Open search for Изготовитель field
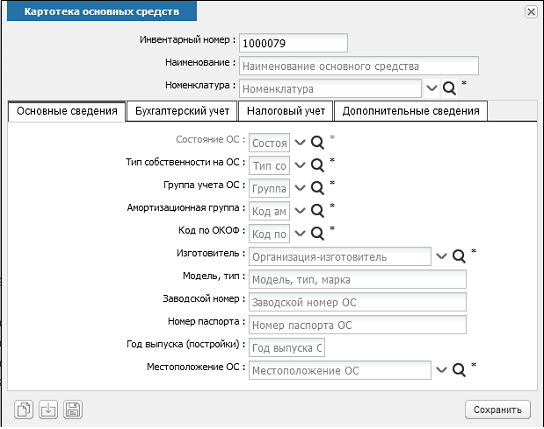Screen dimensions: 544x429 pyautogui.click(x=459, y=256)
